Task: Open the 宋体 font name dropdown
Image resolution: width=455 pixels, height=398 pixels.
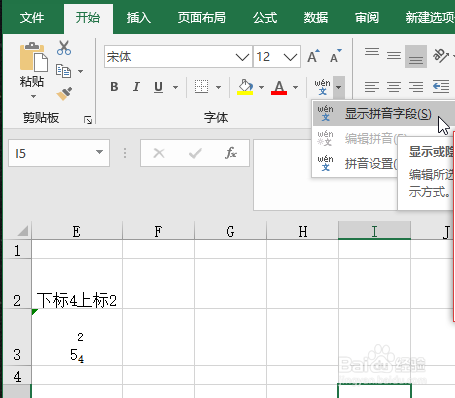Action: point(242,57)
